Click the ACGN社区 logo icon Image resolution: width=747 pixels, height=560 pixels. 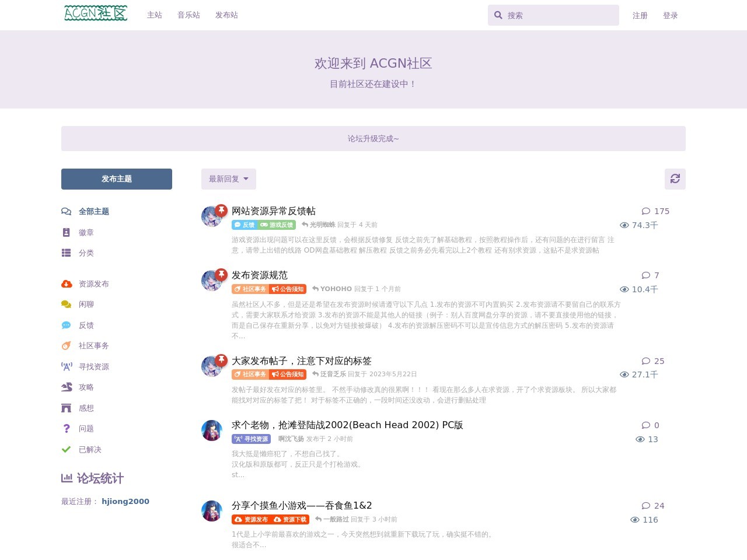coord(95,13)
